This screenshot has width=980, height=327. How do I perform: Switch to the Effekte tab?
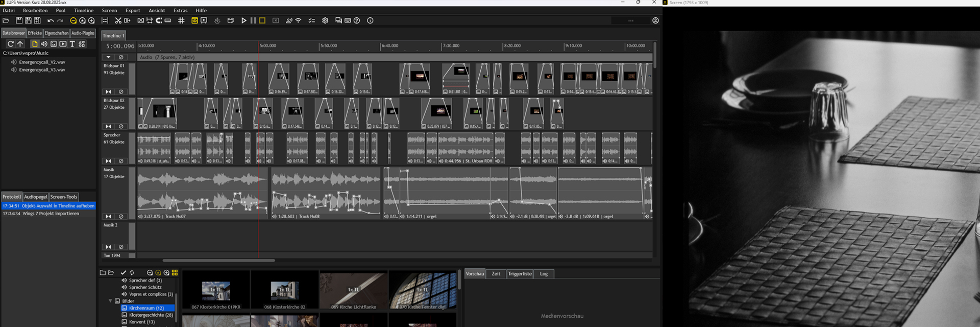[x=35, y=33]
